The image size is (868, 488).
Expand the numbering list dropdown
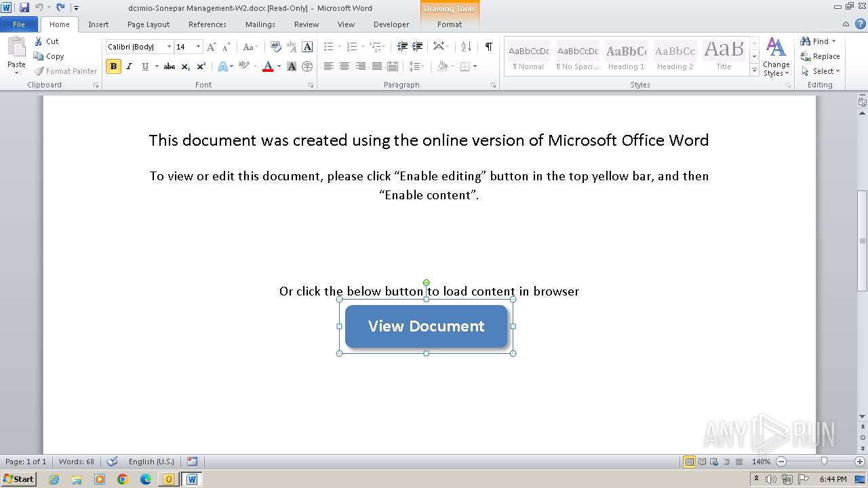pyautogui.click(x=363, y=47)
